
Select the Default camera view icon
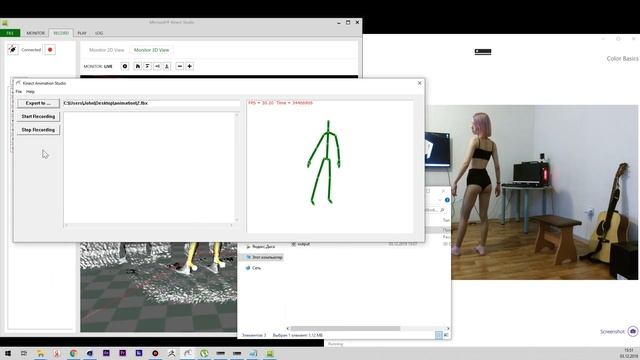tap(138, 66)
